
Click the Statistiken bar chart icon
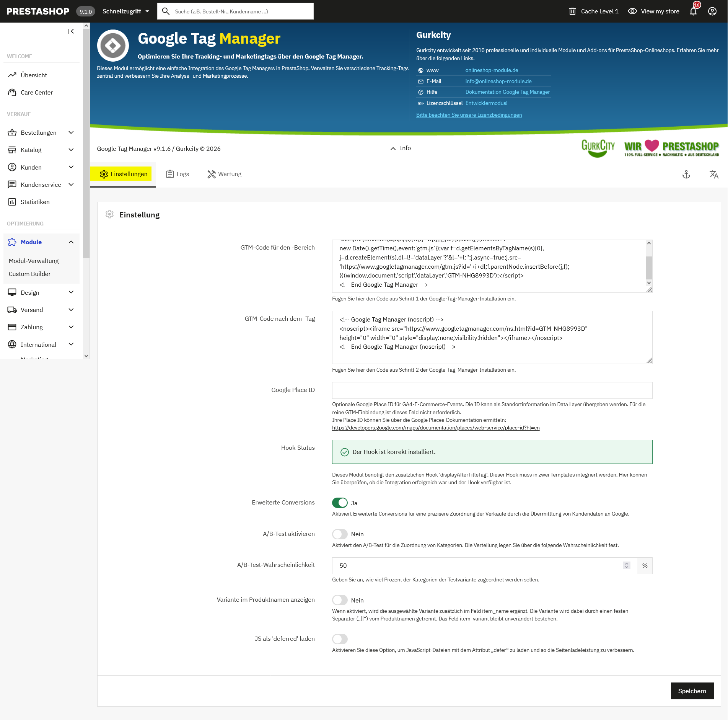coord(12,202)
